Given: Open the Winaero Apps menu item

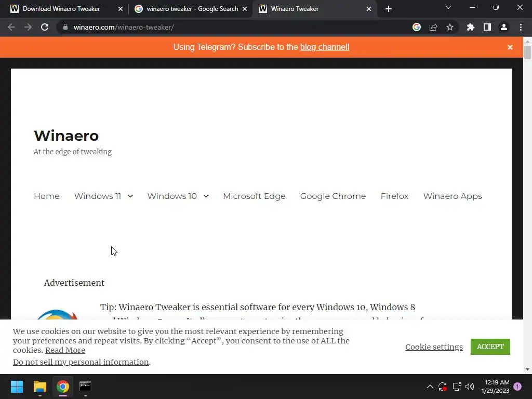Looking at the screenshot, I should pos(453,196).
